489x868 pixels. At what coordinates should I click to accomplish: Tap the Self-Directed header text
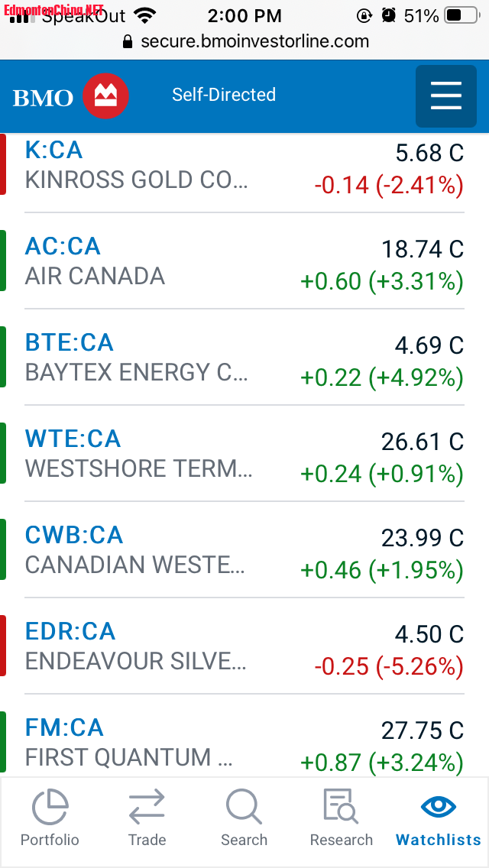(224, 95)
